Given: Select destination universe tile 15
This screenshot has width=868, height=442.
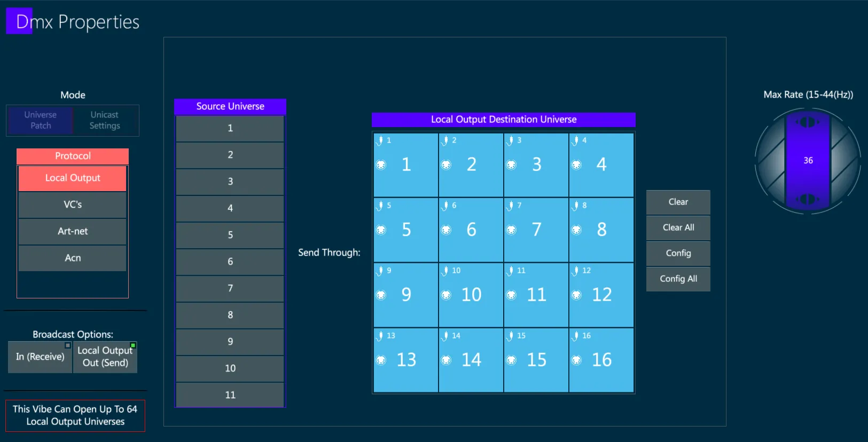Looking at the screenshot, I should 536,360.
